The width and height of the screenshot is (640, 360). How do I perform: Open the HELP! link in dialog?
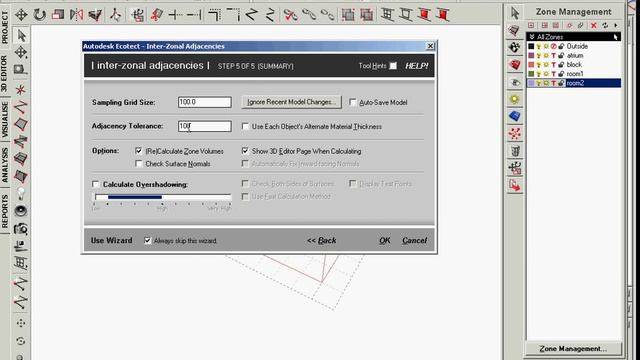[416, 66]
